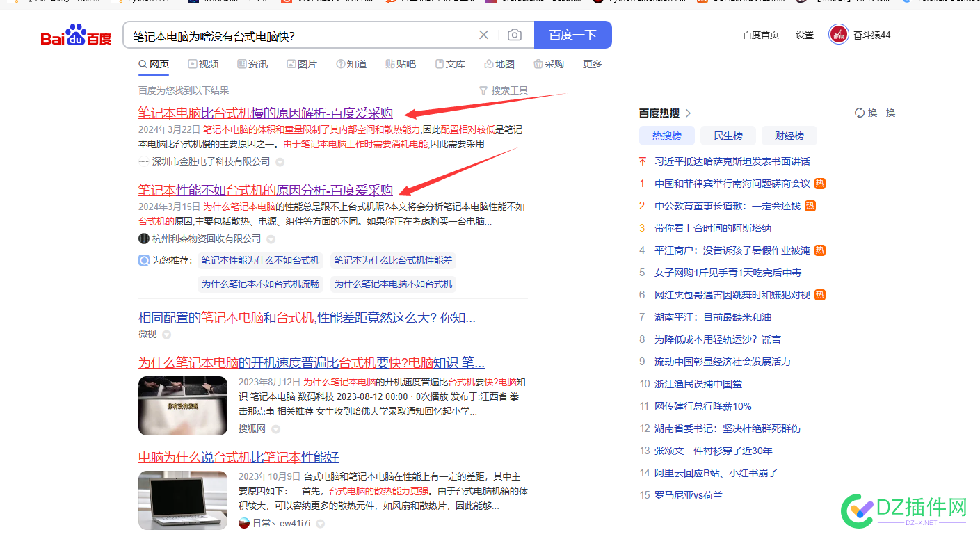Open the 搜狐网 result video thumbnail

click(x=183, y=405)
